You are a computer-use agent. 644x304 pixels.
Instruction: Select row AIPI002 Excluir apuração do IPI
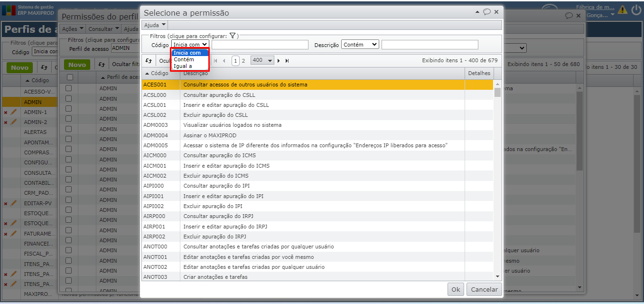317,206
